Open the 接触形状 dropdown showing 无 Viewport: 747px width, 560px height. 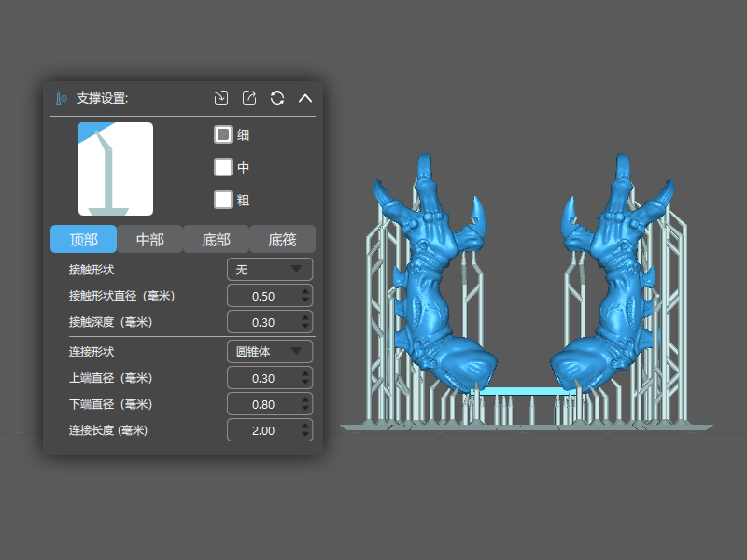pyautogui.click(x=270, y=270)
